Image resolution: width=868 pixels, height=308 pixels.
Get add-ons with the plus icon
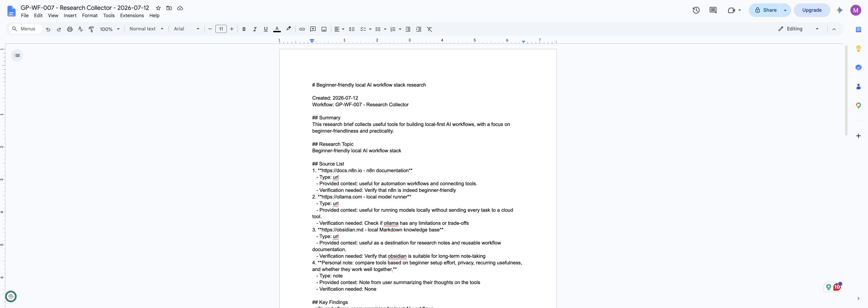pos(859,136)
